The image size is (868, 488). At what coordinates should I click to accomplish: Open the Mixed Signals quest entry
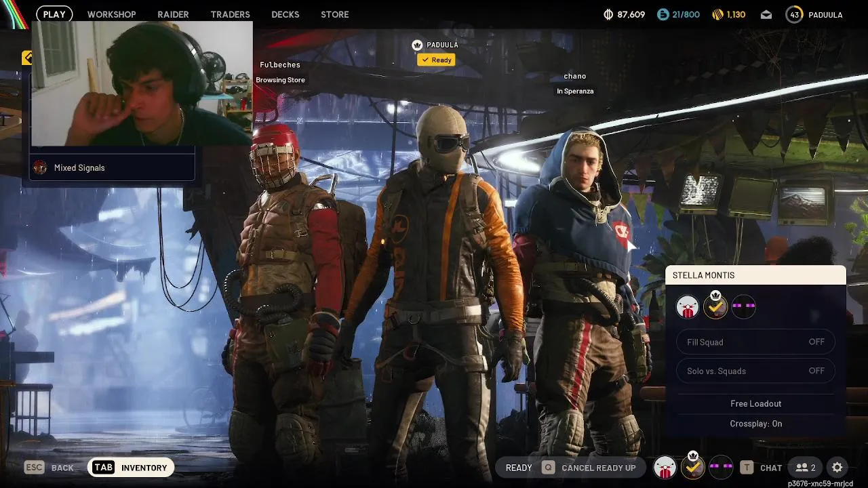click(113, 167)
